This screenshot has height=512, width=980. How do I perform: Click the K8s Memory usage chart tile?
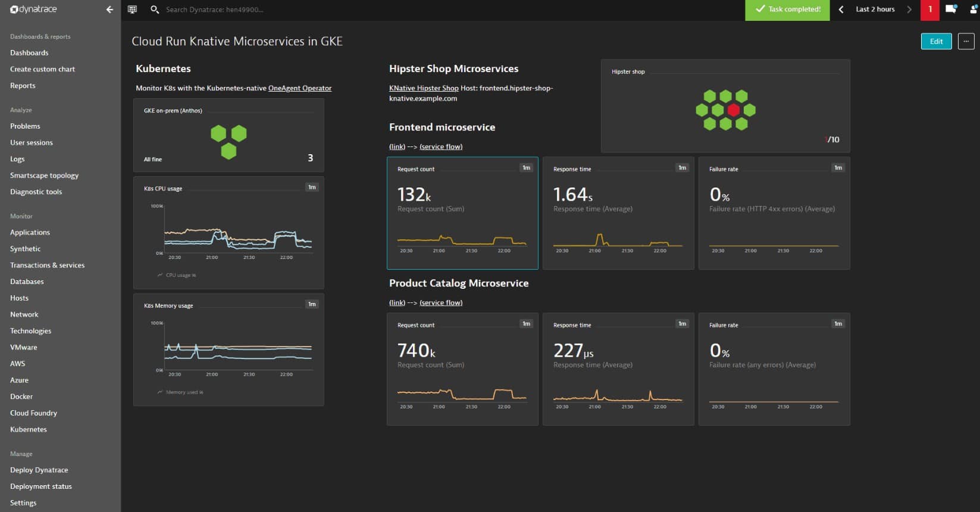tap(228, 349)
